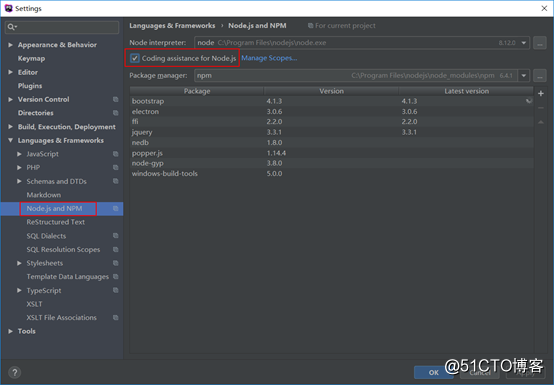Open XSLT settings page

click(x=34, y=304)
